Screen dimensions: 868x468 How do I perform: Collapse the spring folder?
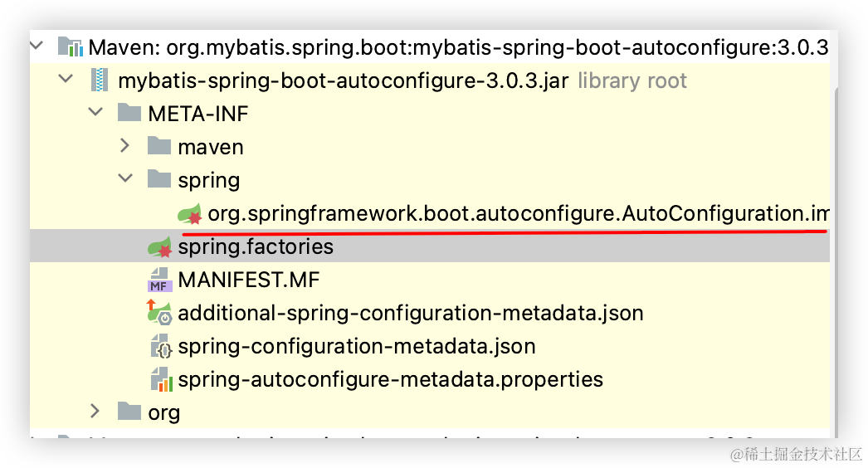click(124, 180)
